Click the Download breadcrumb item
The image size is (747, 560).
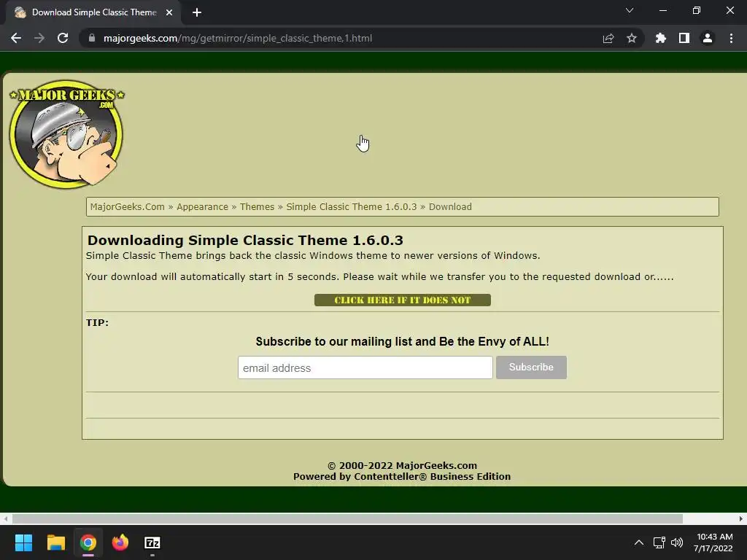click(x=450, y=206)
